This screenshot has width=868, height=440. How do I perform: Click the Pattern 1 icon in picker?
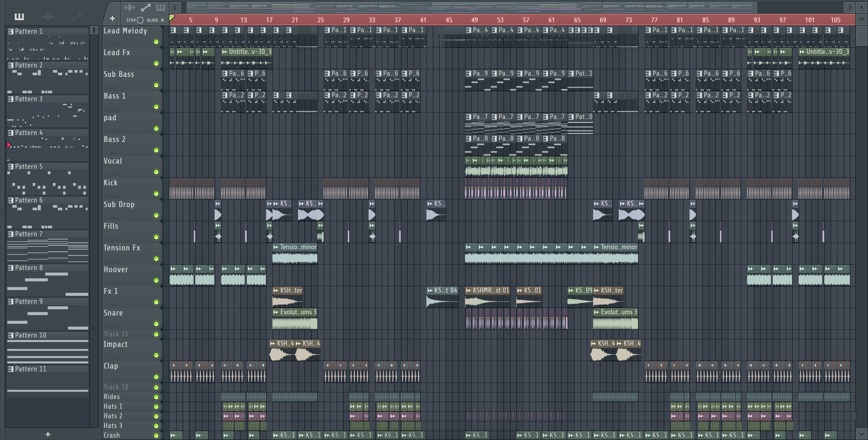[x=11, y=31]
